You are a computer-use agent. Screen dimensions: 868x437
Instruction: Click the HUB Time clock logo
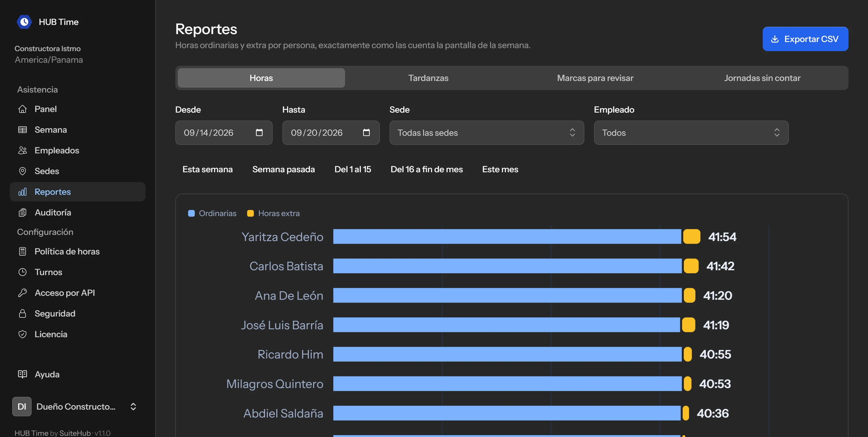(x=24, y=22)
